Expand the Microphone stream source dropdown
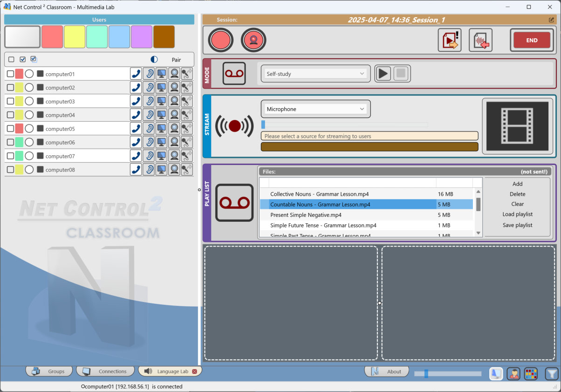Image resolution: width=561 pixels, height=392 pixels. coord(315,109)
